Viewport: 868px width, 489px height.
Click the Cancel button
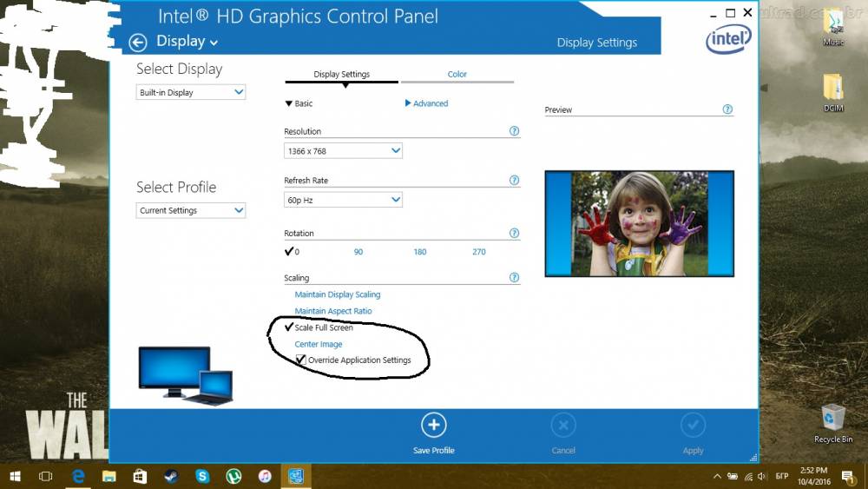point(563,426)
